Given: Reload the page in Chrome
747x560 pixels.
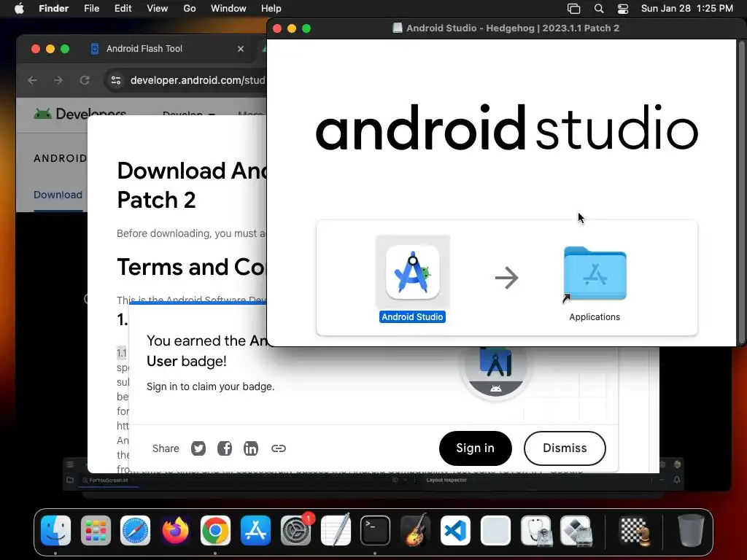Looking at the screenshot, I should pyautogui.click(x=85, y=80).
